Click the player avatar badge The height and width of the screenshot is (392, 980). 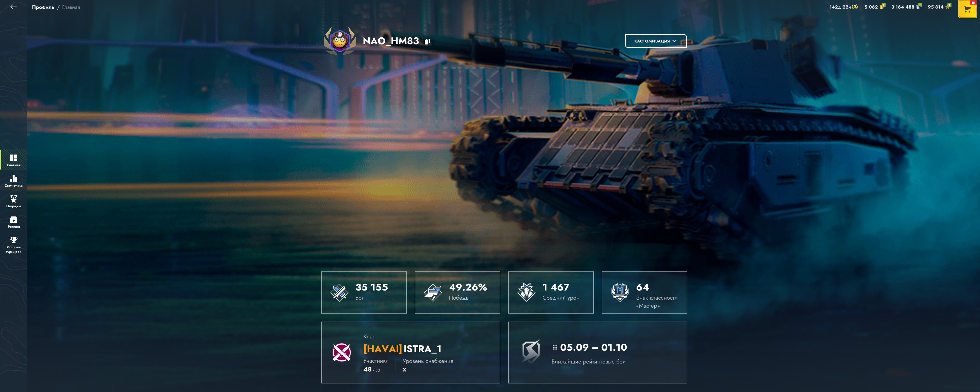340,41
